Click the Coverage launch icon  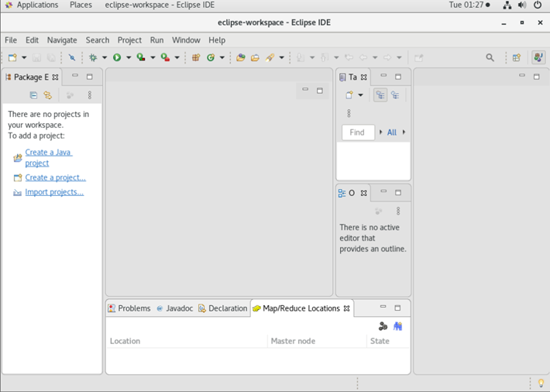click(x=141, y=57)
